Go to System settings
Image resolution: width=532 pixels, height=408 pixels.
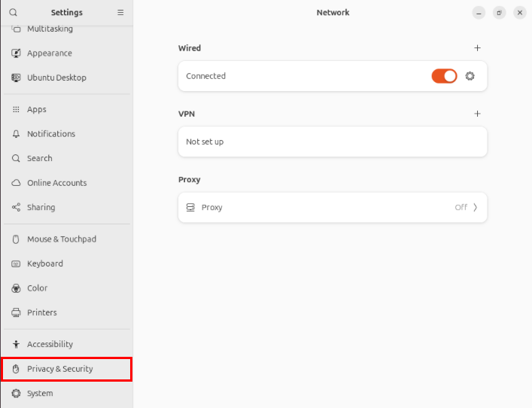(67, 394)
